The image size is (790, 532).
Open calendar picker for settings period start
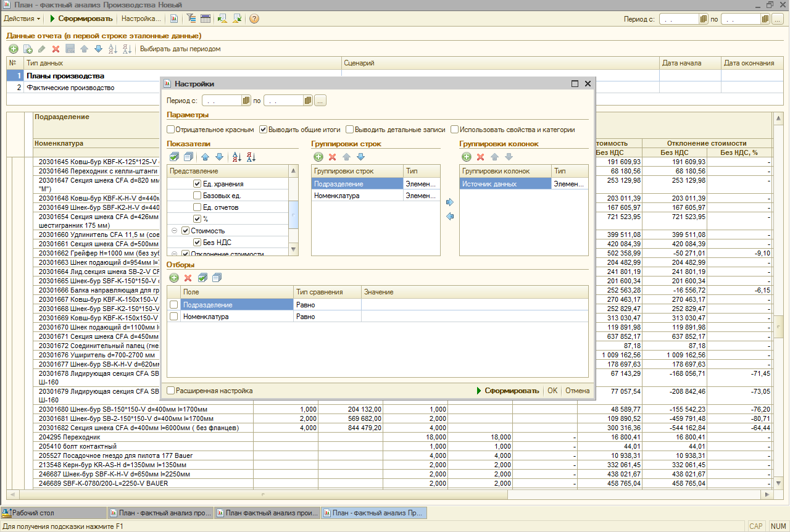[246, 101]
